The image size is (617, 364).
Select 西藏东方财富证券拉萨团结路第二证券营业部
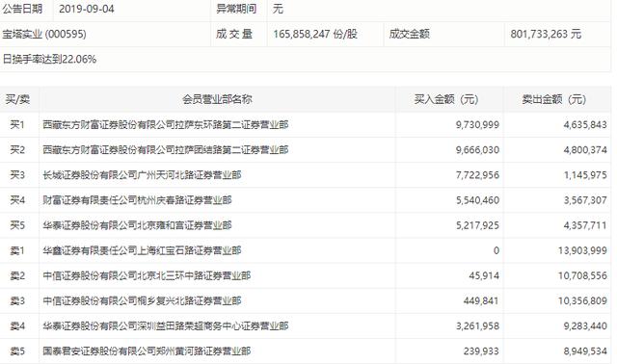point(166,150)
